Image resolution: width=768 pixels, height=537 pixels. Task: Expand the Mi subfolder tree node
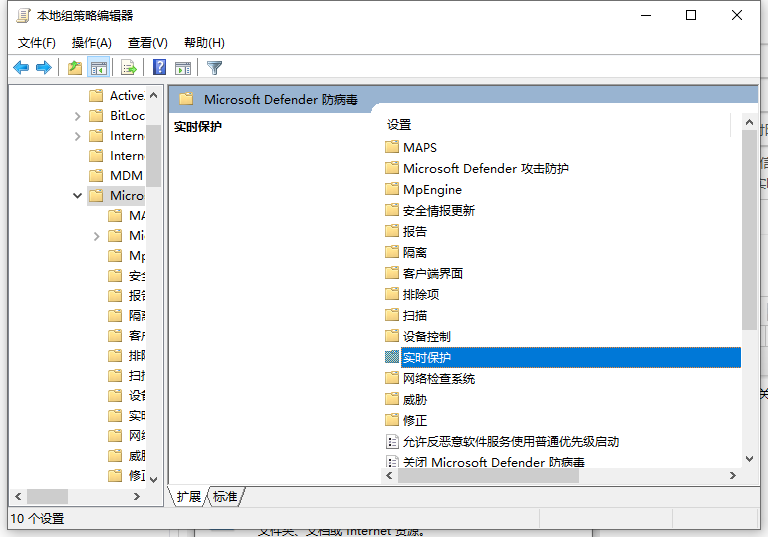(96, 236)
